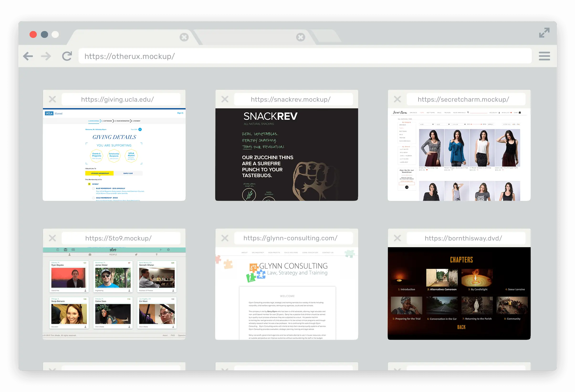The width and height of the screenshot is (575, 392).
Task: Click the mail envelope icon in 5to9 header
Action: coord(73,250)
